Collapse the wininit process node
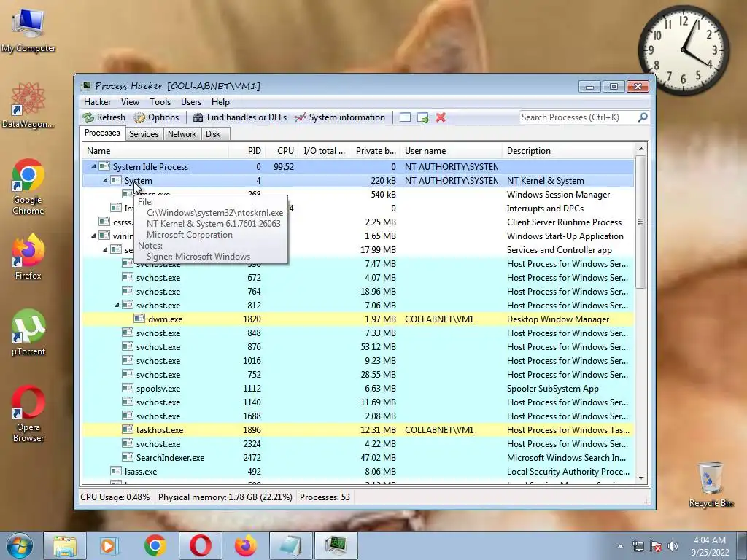 point(93,236)
